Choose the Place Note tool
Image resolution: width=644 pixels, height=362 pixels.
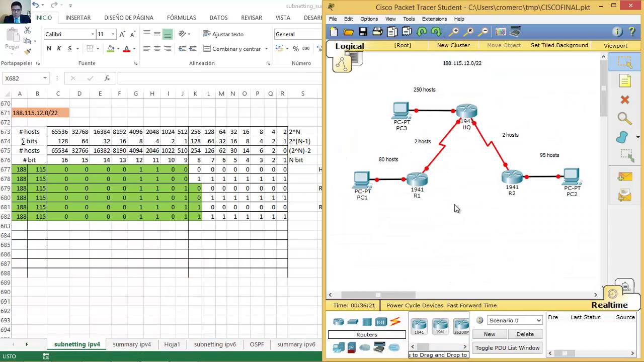click(x=625, y=81)
